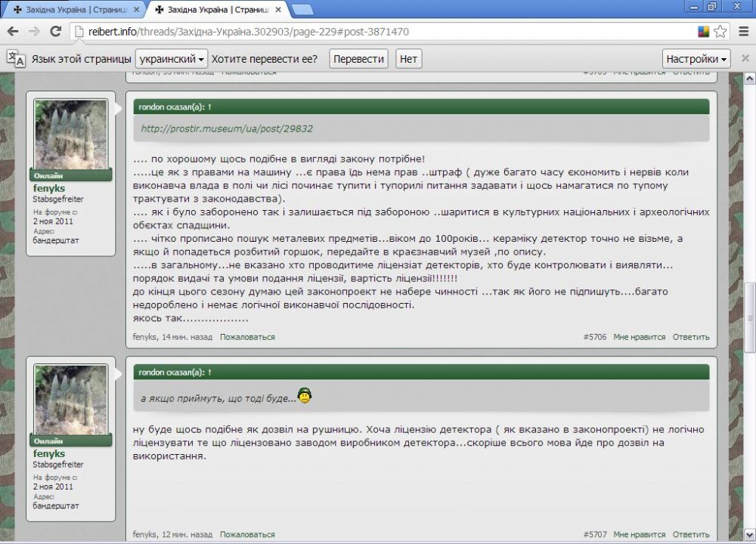Click 'Ответить' on post #5706
This screenshot has height=544, width=756.
pyautogui.click(x=691, y=337)
